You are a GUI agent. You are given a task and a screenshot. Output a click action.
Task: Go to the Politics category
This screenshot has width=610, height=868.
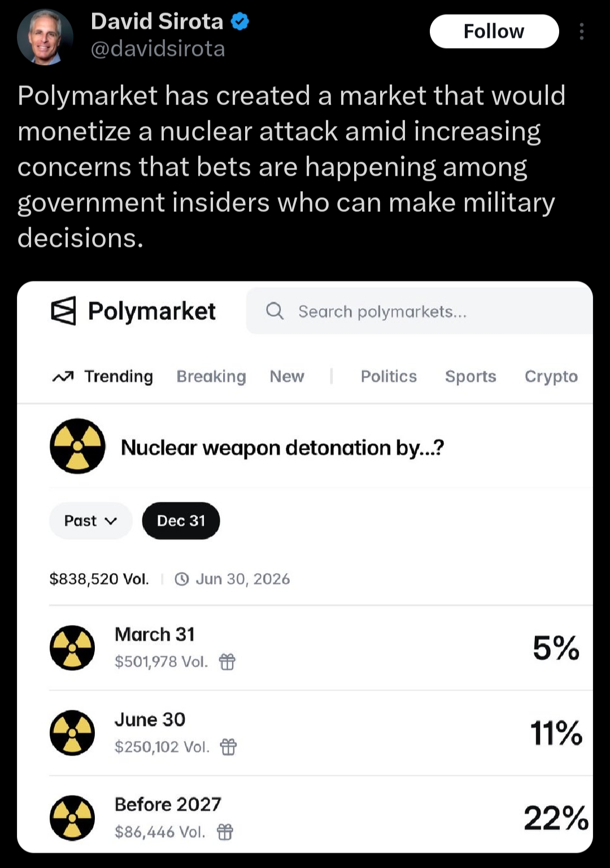point(389,376)
